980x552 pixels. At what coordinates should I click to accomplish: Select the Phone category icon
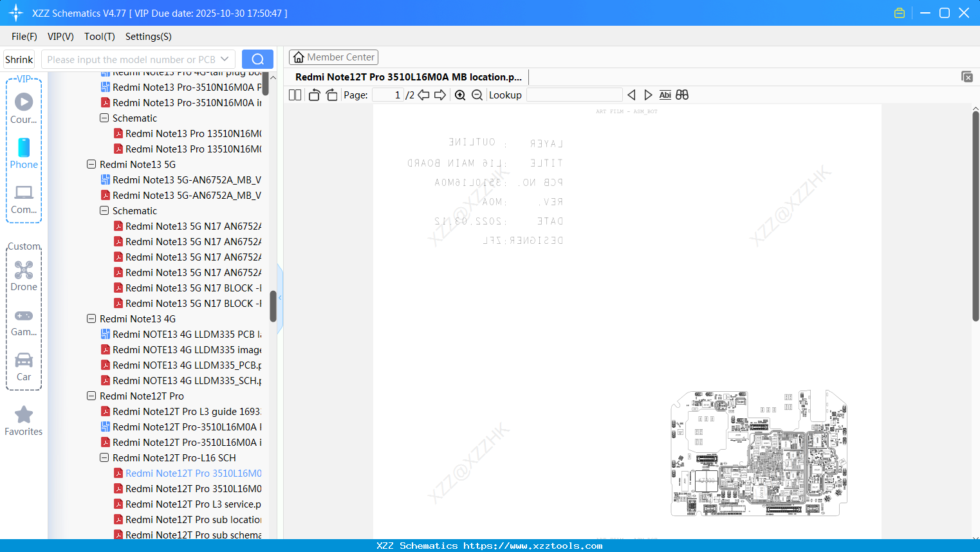click(x=24, y=153)
